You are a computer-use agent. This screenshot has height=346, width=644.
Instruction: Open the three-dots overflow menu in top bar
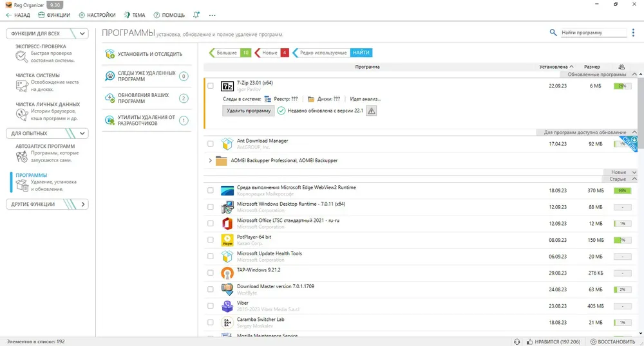point(212,15)
